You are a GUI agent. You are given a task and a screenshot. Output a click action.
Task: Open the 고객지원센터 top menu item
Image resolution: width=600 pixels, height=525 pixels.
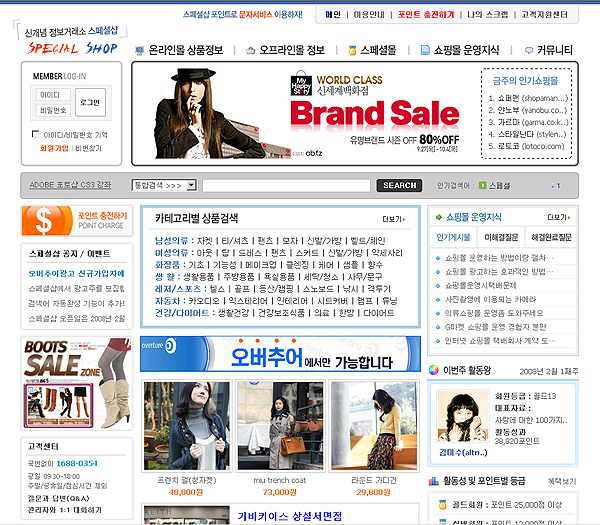tap(545, 15)
